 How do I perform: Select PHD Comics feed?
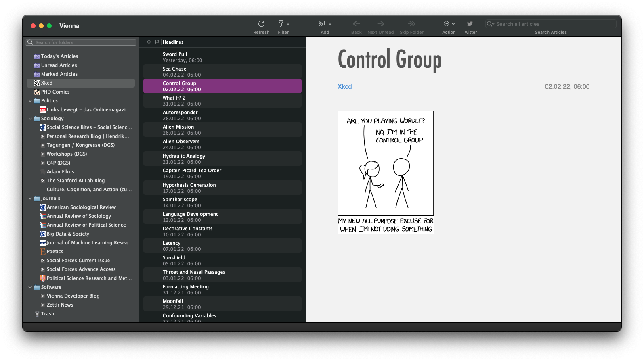[55, 92]
